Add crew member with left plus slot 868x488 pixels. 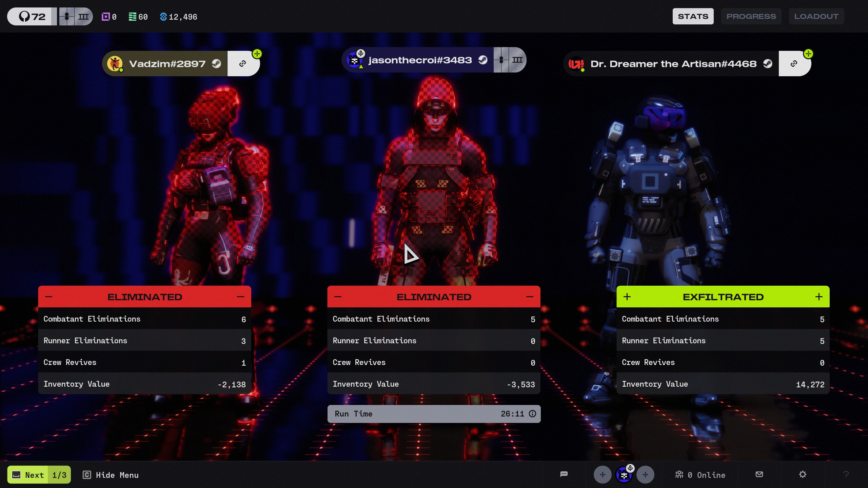603,475
